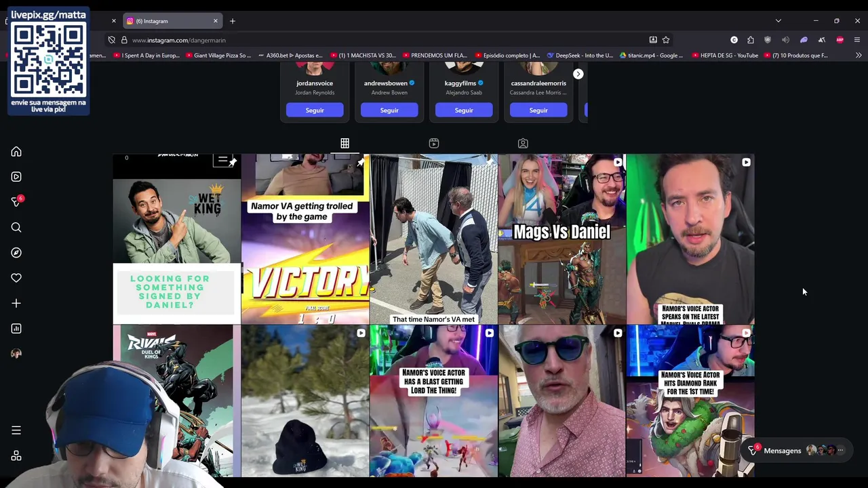
Task: Follow jordansvoice with Seguir button
Action: (315, 110)
